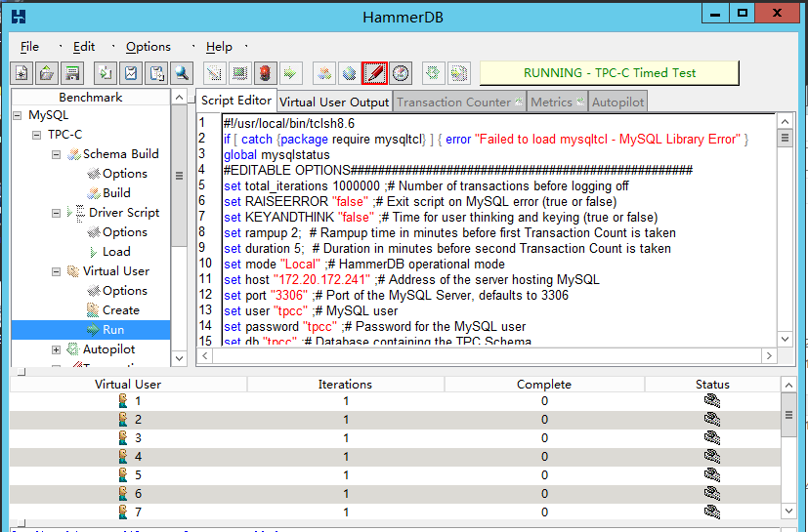The width and height of the screenshot is (808, 532).
Task: Click the magnifying glass search icon
Action: tap(182, 73)
